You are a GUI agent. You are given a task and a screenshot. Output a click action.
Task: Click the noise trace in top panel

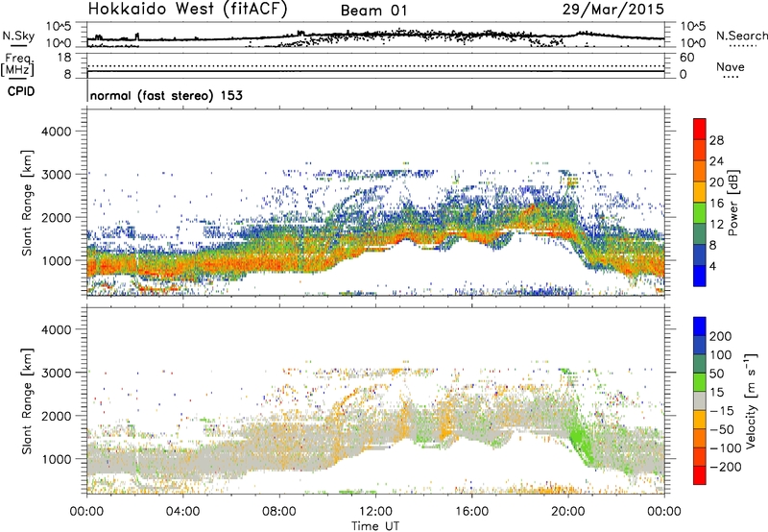[x=375, y=36]
